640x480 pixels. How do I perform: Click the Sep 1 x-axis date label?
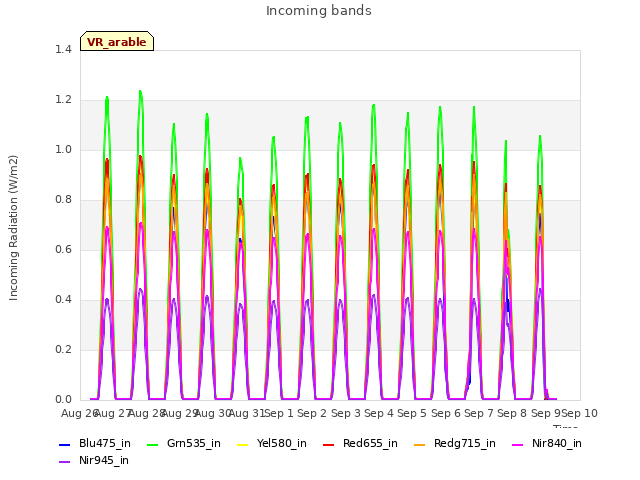280,413
